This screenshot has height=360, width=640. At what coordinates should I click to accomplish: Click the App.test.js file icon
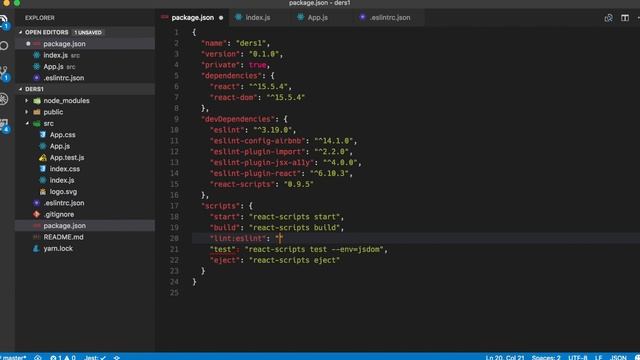pyautogui.click(x=43, y=158)
